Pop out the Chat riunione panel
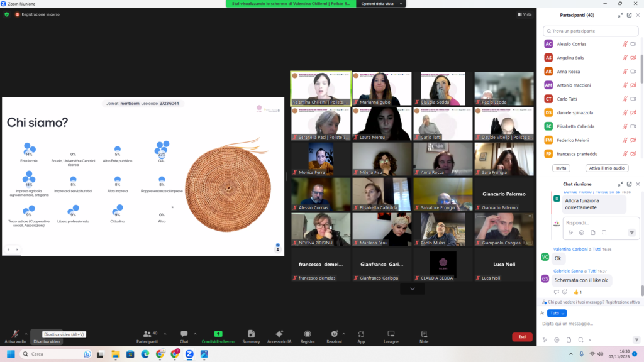Screen dimensions: 644x362 click(629, 184)
